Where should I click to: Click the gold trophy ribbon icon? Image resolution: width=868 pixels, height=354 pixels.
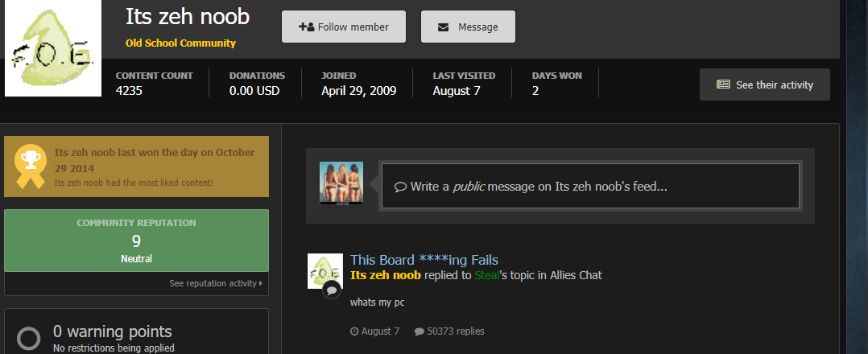click(29, 167)
